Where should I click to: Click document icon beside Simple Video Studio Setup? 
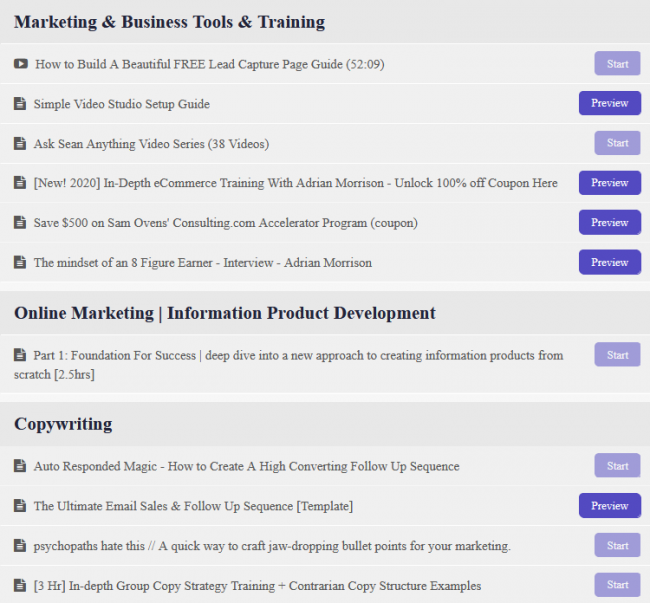(x=20, y=104)
